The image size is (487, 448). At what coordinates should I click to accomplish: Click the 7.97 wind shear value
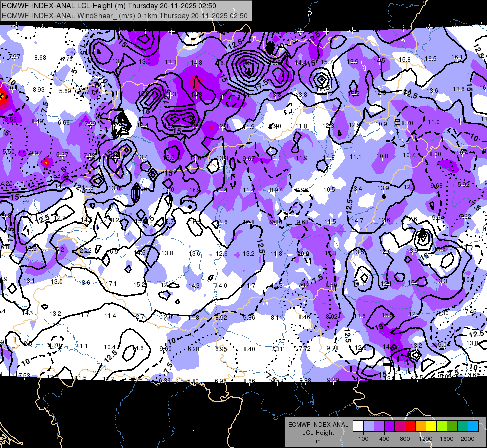15,57
